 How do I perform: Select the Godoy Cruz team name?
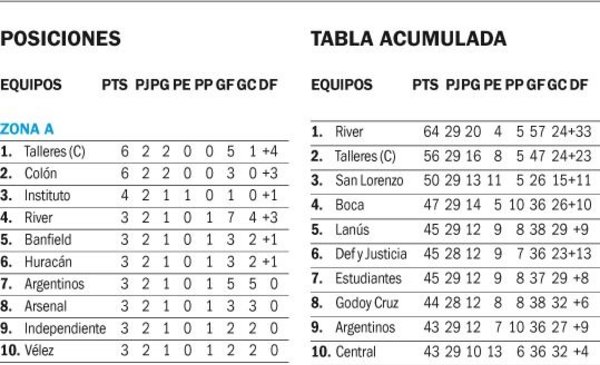pos(367,303)
